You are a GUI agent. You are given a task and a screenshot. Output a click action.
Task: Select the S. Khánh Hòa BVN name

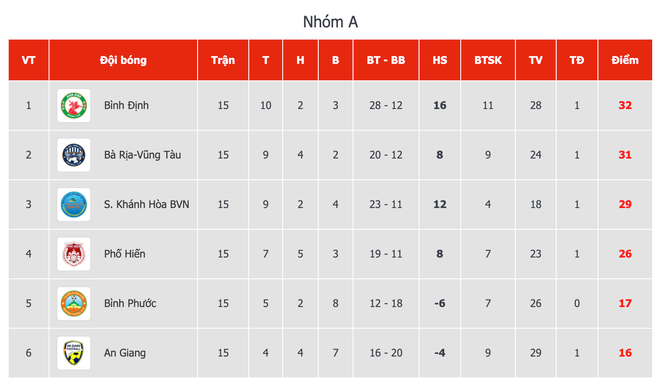tap(146, 204)
